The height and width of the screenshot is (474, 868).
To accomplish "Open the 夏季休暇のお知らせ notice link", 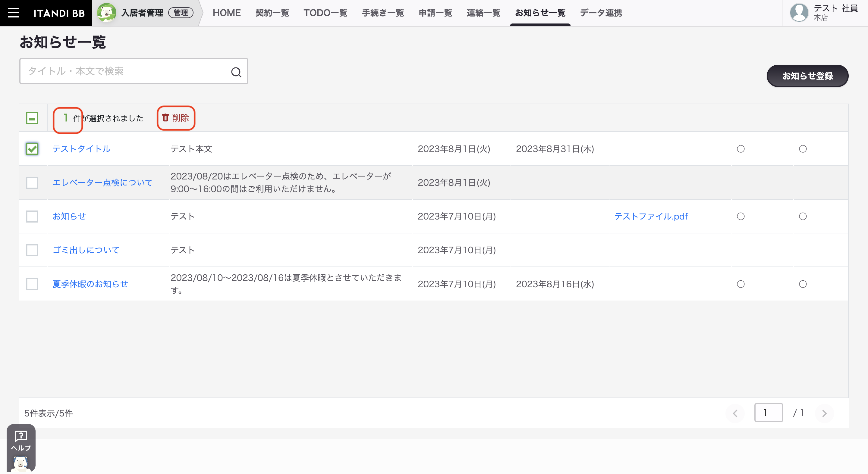I will pos(90,284).
